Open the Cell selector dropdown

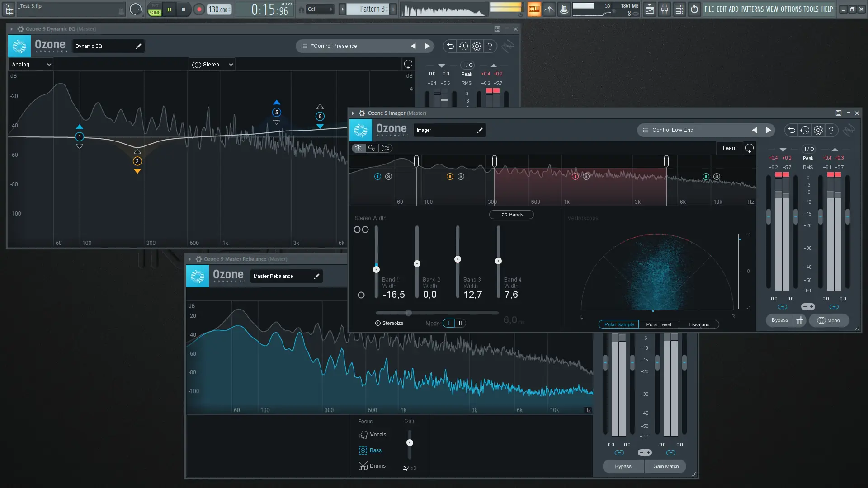point(319,9)
